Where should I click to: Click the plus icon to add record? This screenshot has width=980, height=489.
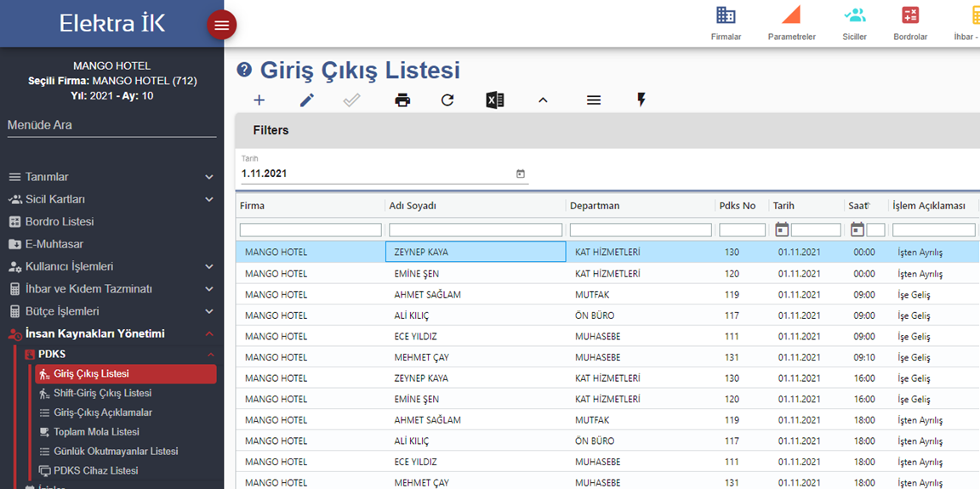click(259, 100)
